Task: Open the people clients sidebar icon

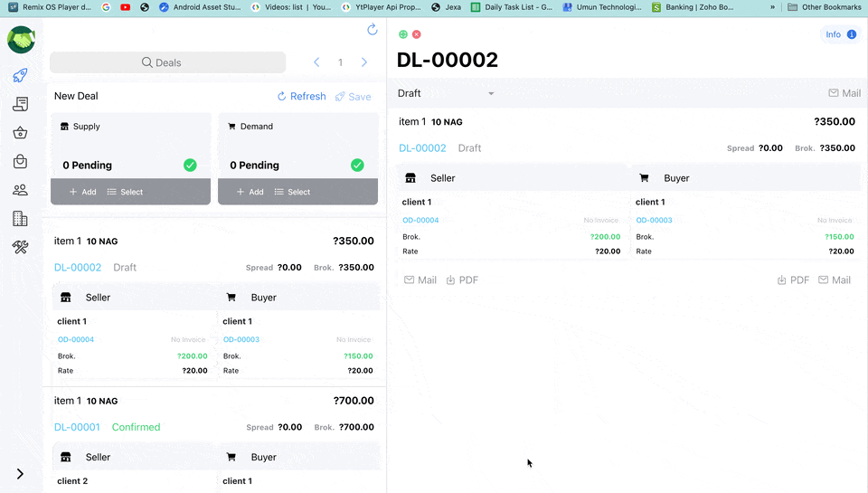Action: coord(21,190)
